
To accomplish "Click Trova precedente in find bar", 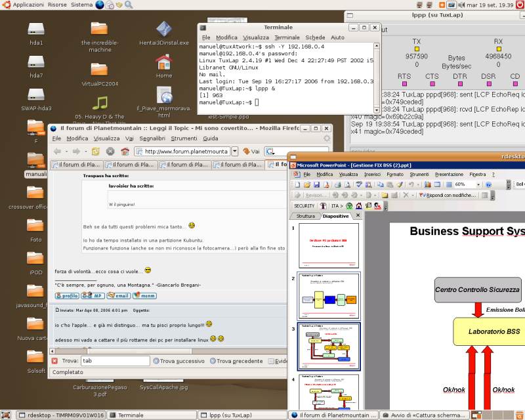I will 236,361.
